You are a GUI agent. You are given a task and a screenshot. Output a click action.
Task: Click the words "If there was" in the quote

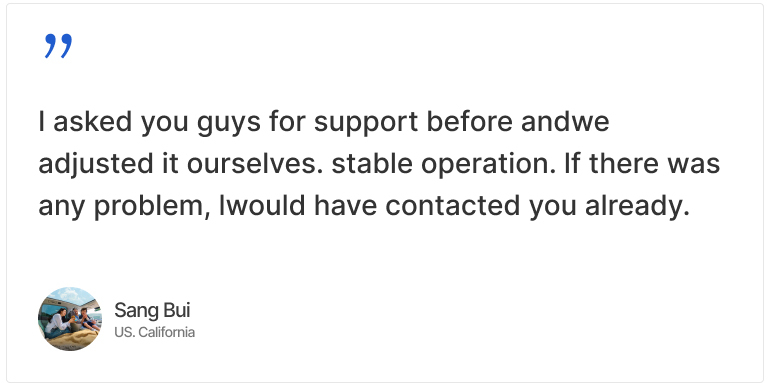pos(642,163)
